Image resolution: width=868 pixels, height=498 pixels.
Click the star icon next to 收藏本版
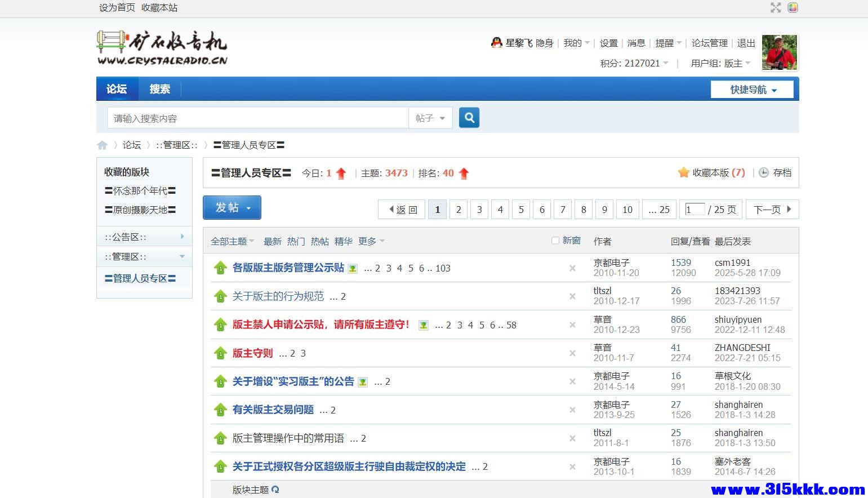(683, 172)
